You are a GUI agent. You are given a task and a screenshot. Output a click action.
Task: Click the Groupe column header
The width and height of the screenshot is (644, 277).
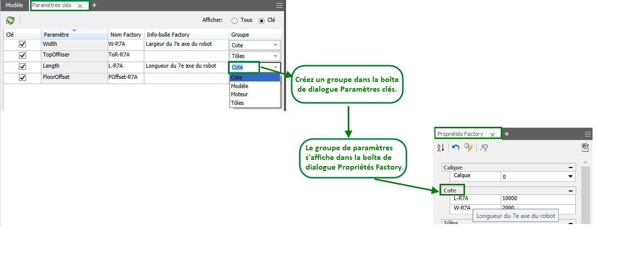pos(255,35)
